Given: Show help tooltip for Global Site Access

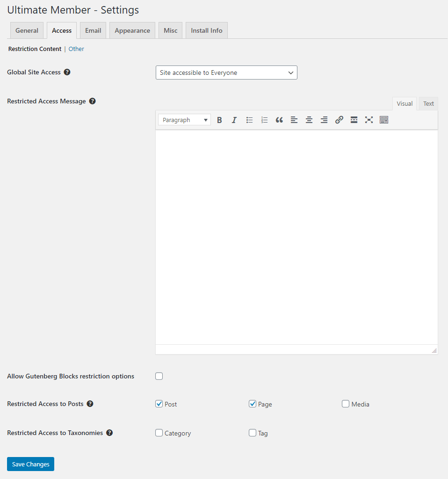Looking at the screenshot, I should click(67, 72).
